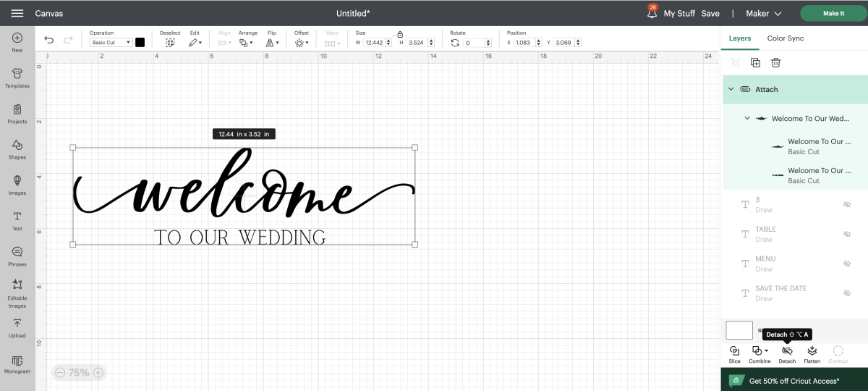
Task: Zoom out with minus button
Action: (x=60, y=373)
